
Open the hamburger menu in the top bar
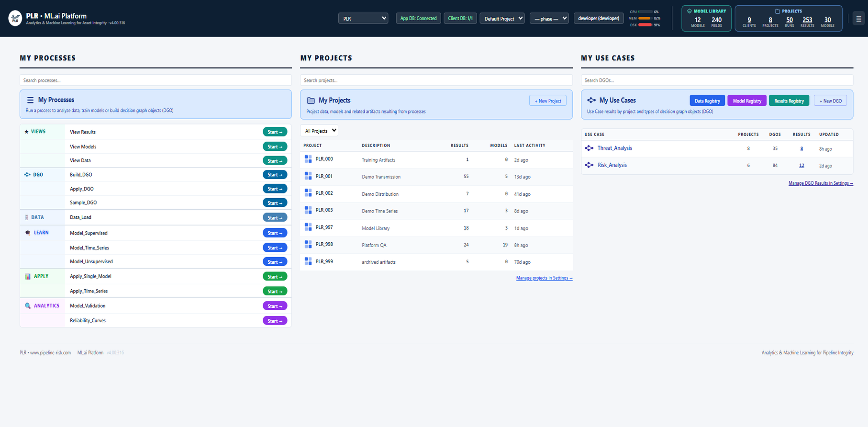858,19
